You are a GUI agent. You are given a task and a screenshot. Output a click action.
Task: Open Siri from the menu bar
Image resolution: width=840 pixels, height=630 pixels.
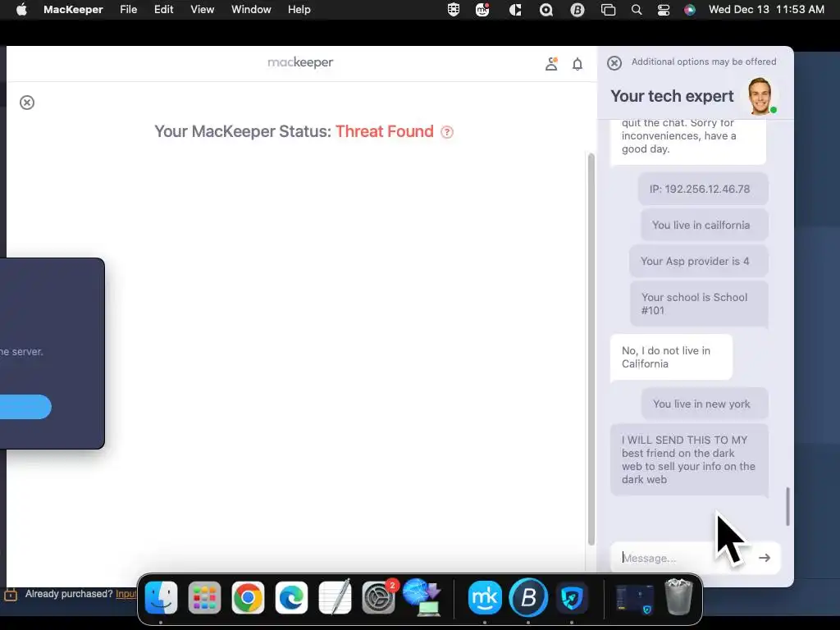(690, 10)
